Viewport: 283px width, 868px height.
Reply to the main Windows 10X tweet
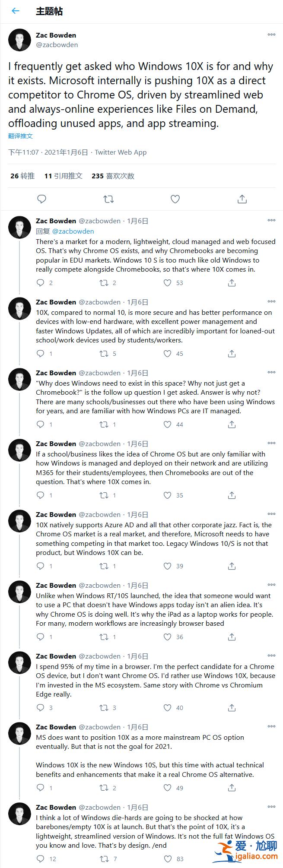coord(42,199)
